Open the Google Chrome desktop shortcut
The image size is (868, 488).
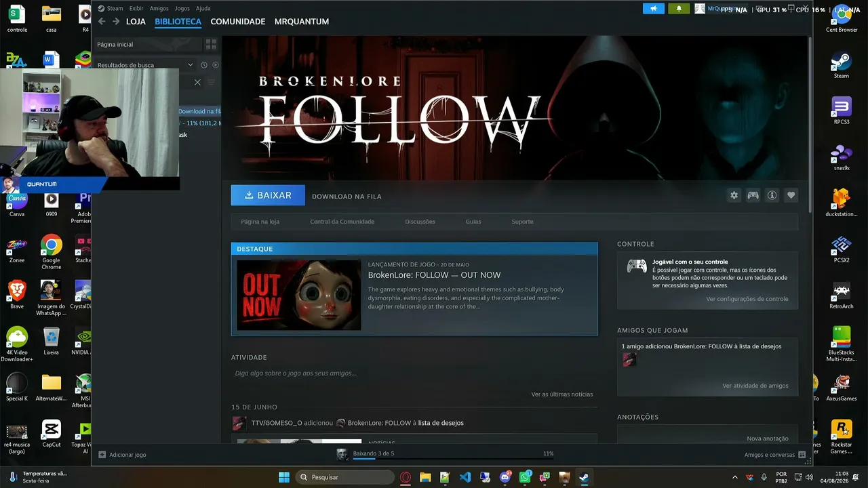coord(51,252)
